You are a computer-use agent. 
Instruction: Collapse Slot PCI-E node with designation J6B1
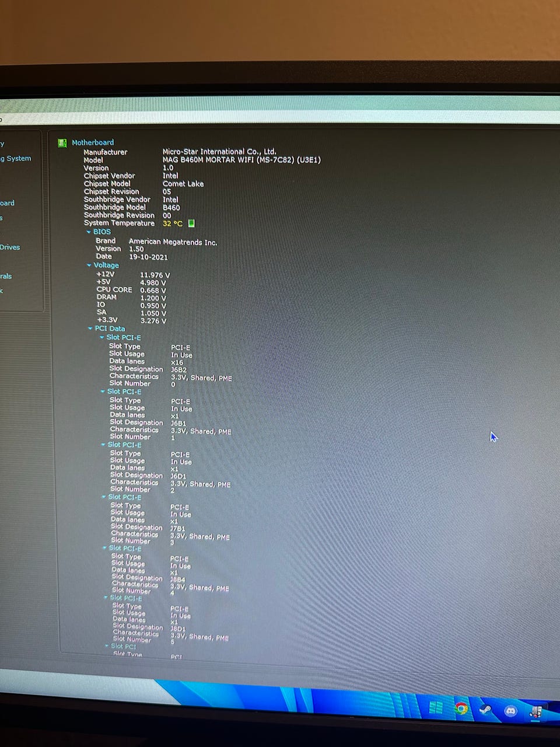pos(103,392)
